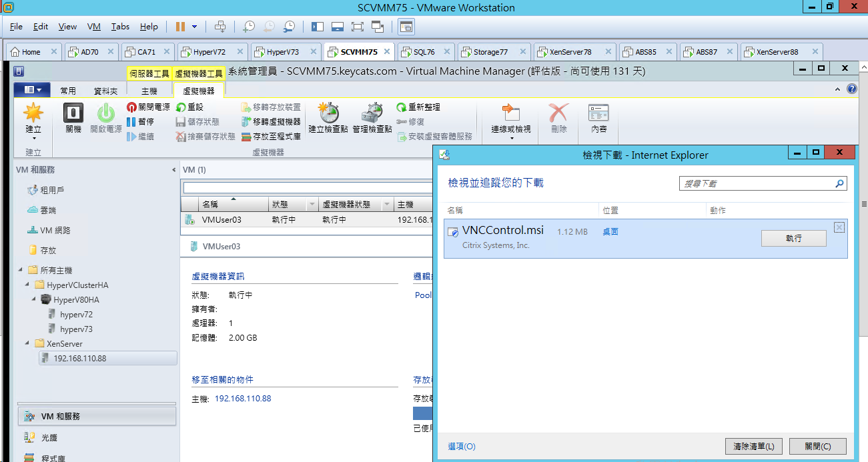Image resolution: width=868 pixels, height=462 pixels.
Task: Click 關閉(C) button in downloads window
Action: coord(817,446)
